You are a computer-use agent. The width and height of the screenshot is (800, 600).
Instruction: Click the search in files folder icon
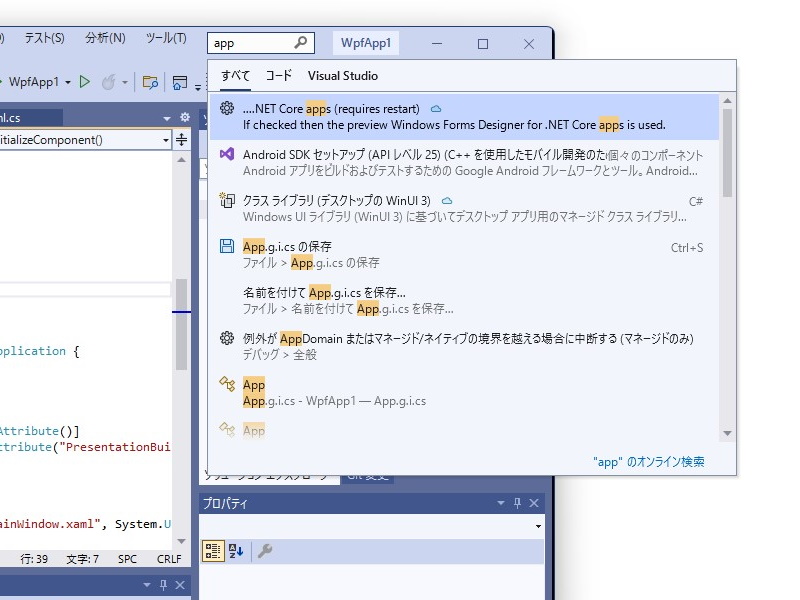[x=150, y=82]
